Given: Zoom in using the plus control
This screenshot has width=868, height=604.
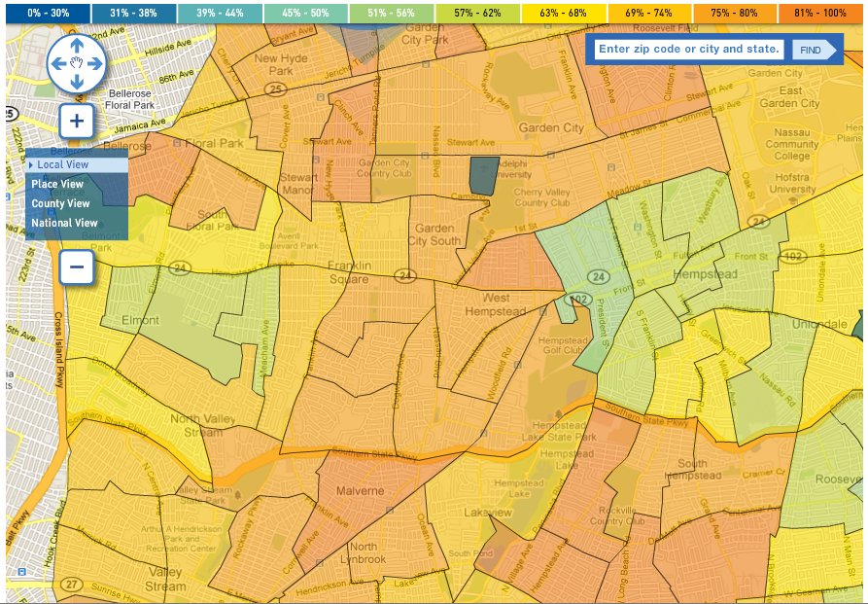Looking at the screenshot, I should pyautogui.click(x=75, y=122).
